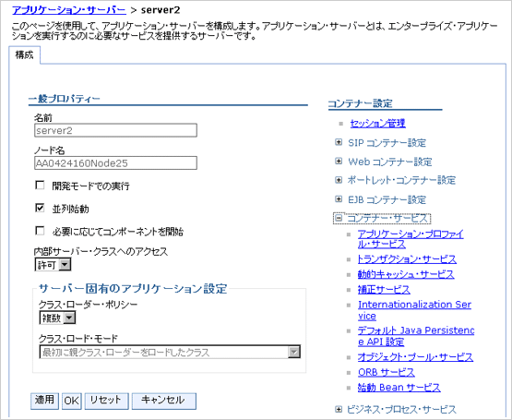The height and width of the screenshot is (420, 512).
Task: Select the 構成 tab
Action: [x=25, y=54]
